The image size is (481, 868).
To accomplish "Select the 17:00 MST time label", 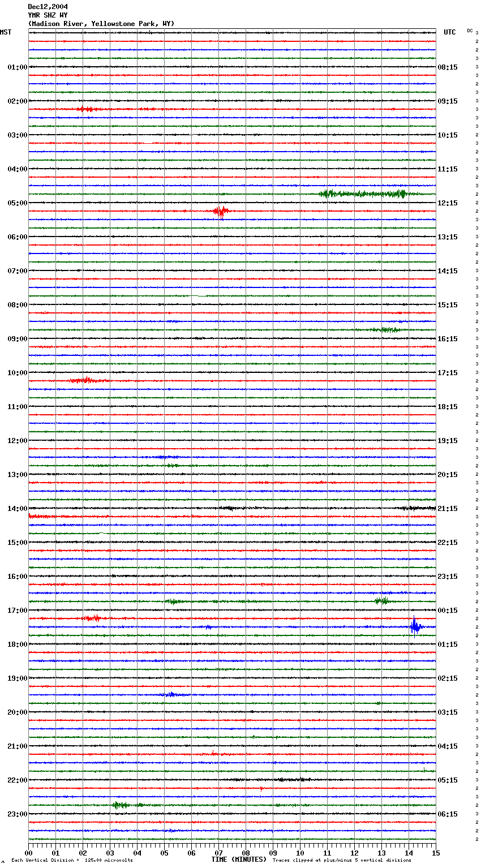I will (x=18, y=611).
